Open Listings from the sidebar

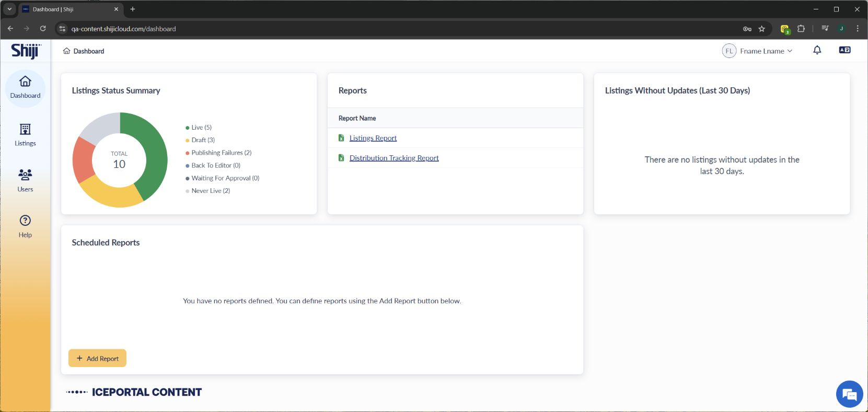[25, 134]
